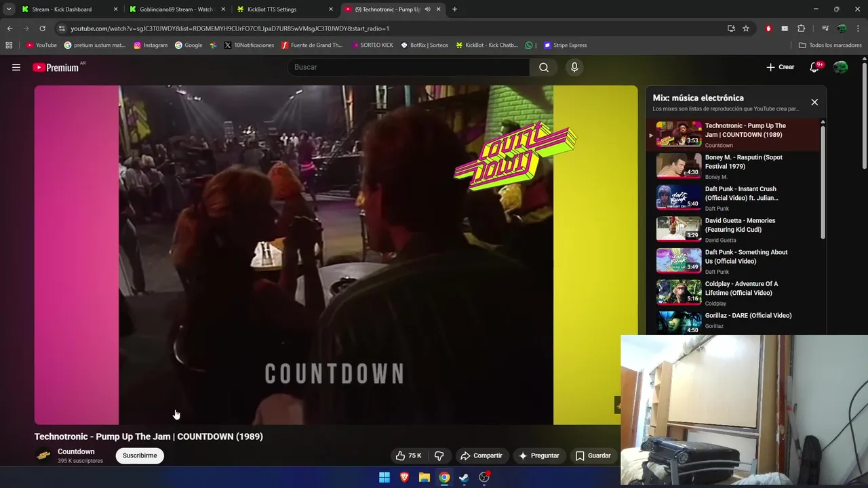Open the Preguntar AI button

click(x=538, y=455)
